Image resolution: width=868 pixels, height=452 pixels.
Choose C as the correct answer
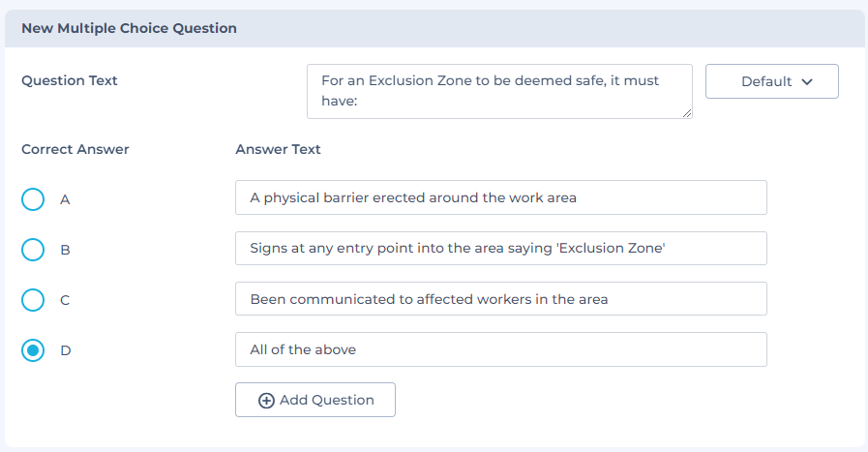33,300
